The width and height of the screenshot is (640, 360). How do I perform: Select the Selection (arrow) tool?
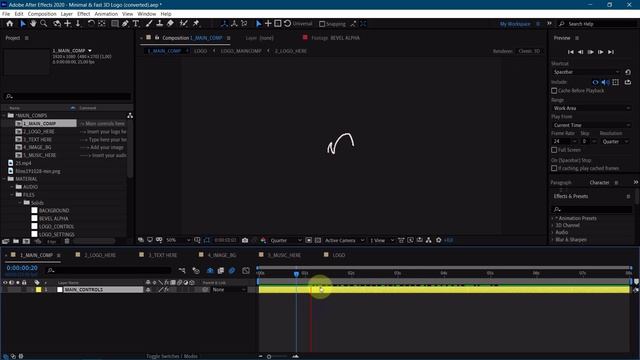pyautogui.click(x=23, y=24)
